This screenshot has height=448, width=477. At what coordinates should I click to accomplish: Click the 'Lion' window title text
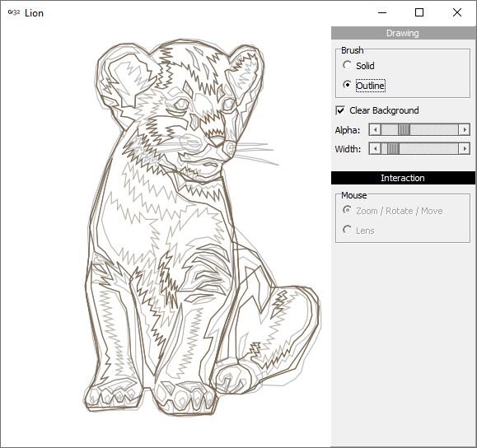tap(34, 13)
